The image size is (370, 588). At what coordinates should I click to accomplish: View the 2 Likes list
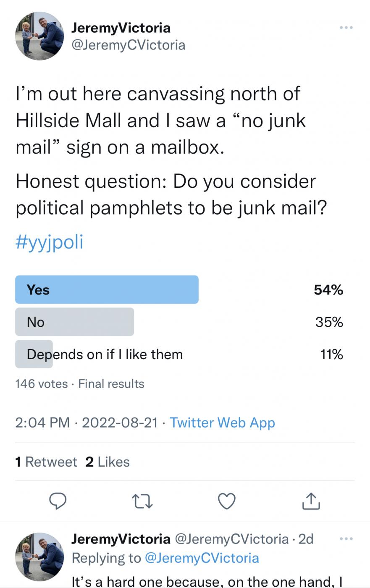108,462
